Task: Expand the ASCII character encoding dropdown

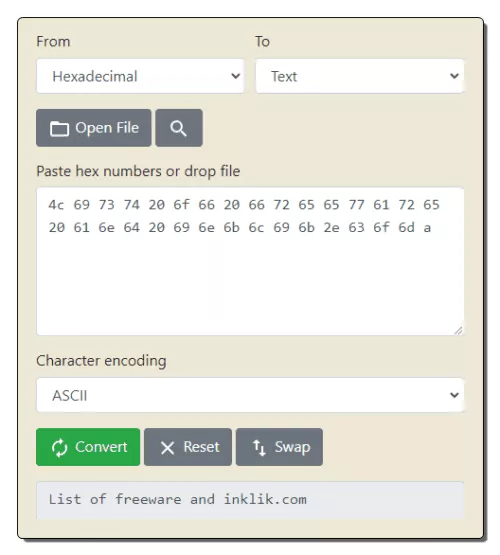Action: [250, 395]
